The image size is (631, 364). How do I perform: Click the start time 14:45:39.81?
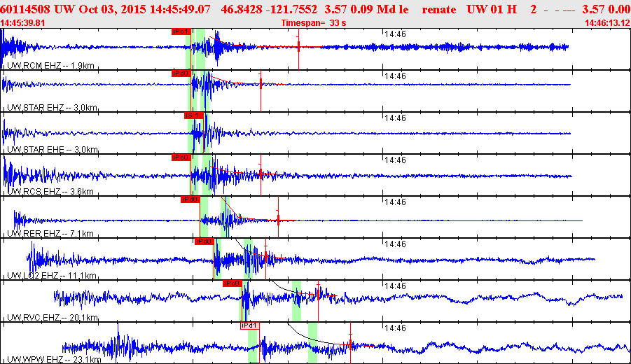[x=24, y=23]
